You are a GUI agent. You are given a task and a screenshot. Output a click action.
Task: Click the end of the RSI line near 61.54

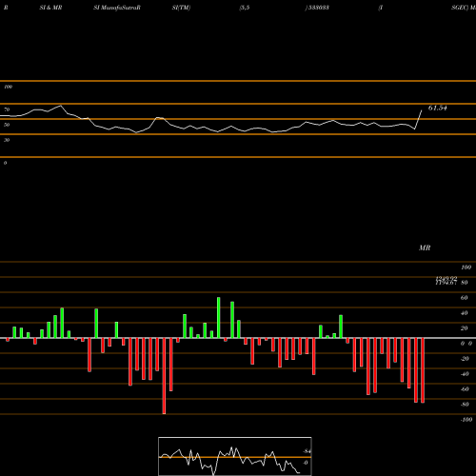[422, 110]
